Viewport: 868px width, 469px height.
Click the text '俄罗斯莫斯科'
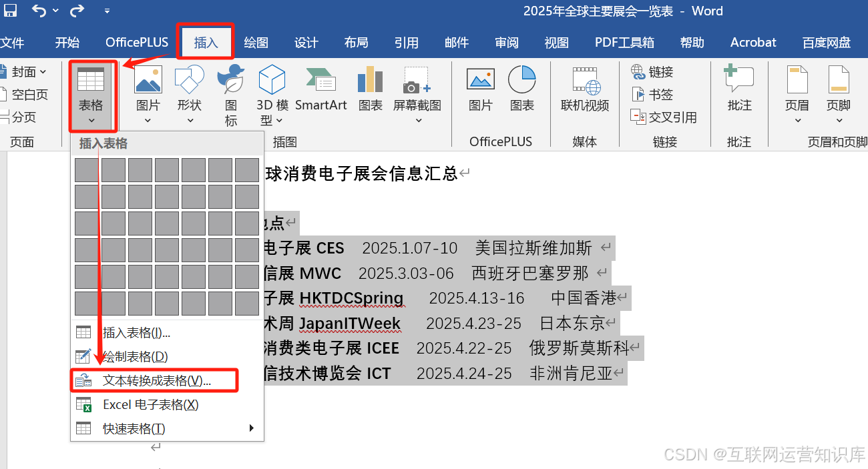[x=579, y=348]
